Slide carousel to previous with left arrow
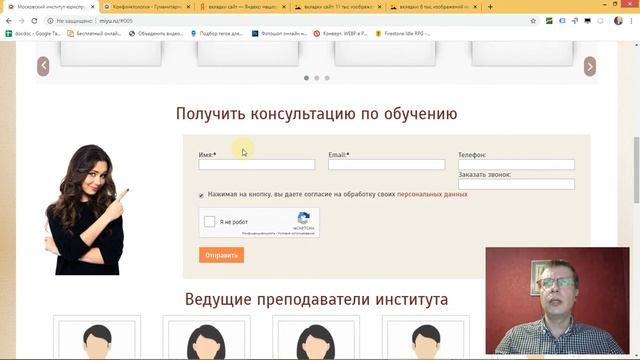 pos(43,66)
